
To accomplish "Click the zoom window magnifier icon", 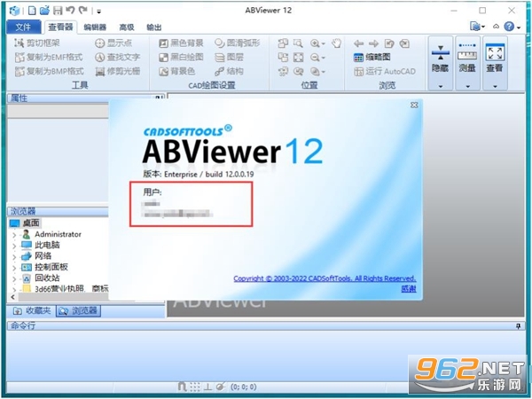I will click(x=298, y=43).
